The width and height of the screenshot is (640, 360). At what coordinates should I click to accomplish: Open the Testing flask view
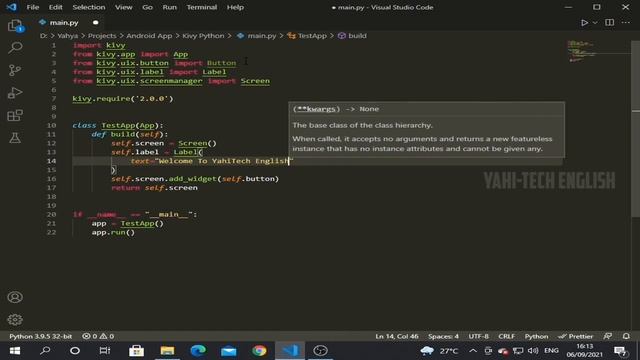point(15,138)
